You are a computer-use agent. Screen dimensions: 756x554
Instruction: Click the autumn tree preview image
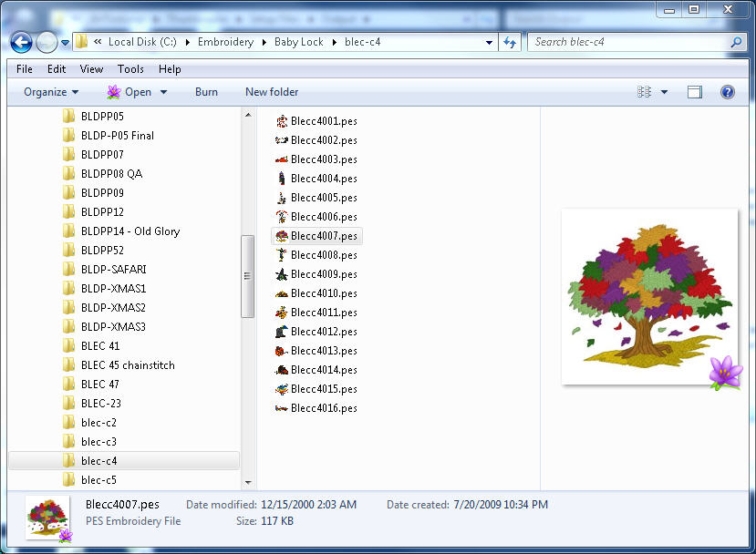pos(649,296)
